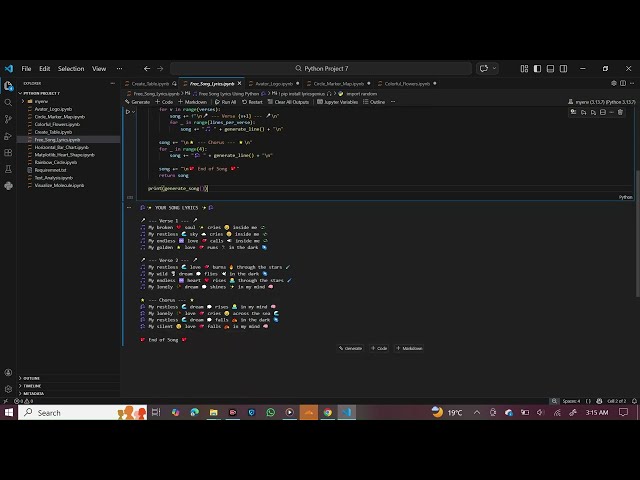Open the Search view in activity bar

[x=8, y=102]
